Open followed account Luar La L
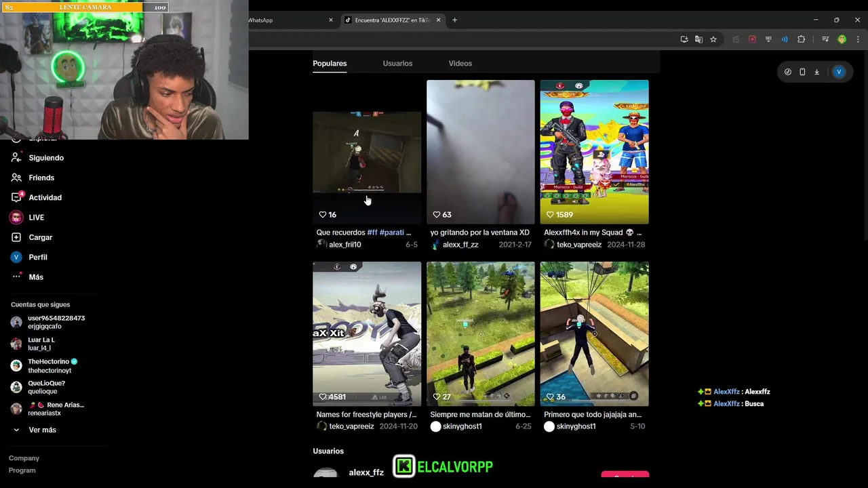This screenshot has height=488, width=868. [33, 344]
